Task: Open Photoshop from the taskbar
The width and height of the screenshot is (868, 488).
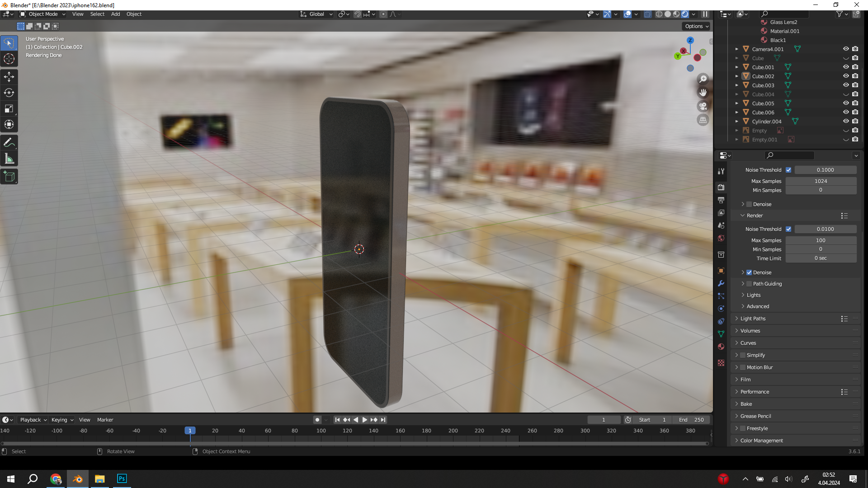Action: pyautogui.click(x=122, y=479)
